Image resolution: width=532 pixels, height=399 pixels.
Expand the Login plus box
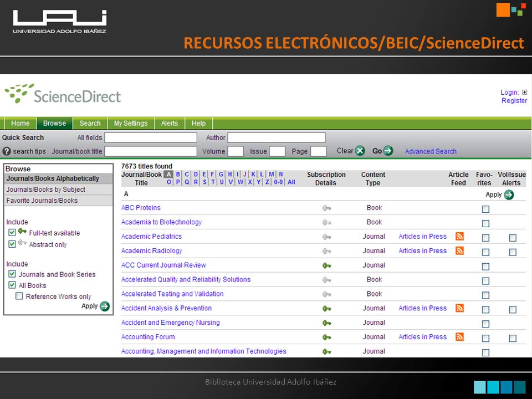coord(525,93)
